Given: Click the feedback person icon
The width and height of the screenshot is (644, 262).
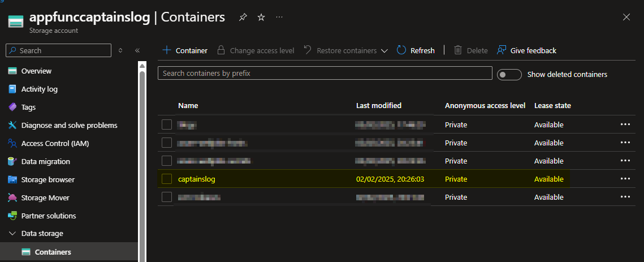Looking at the screenshot, I should [x=501, y=50].
